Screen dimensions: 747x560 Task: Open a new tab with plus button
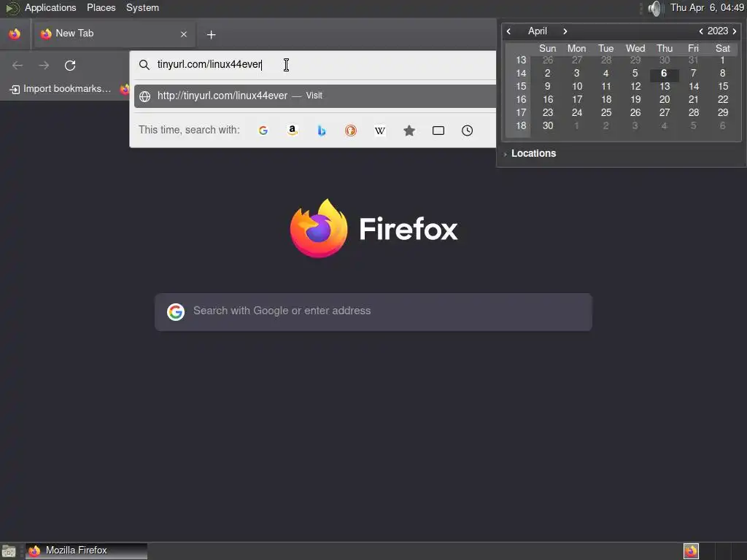coord(211,35)
